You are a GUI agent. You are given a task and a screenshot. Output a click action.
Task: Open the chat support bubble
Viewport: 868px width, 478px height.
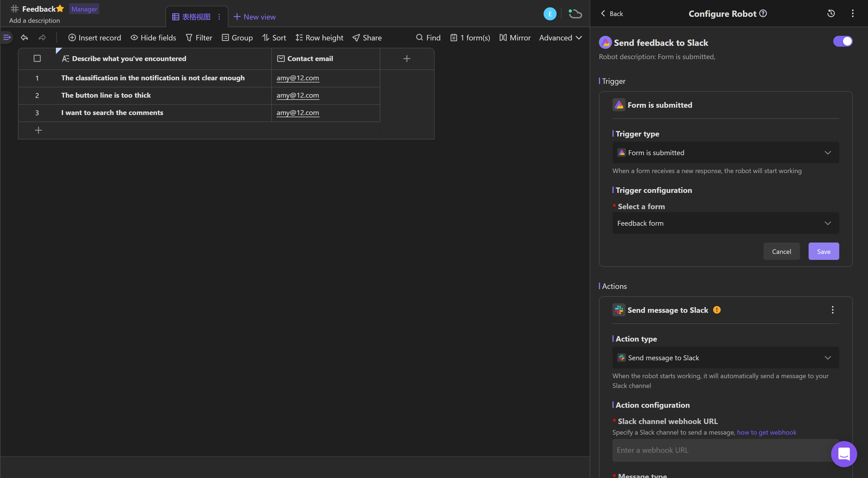click(x=844, y=454)
